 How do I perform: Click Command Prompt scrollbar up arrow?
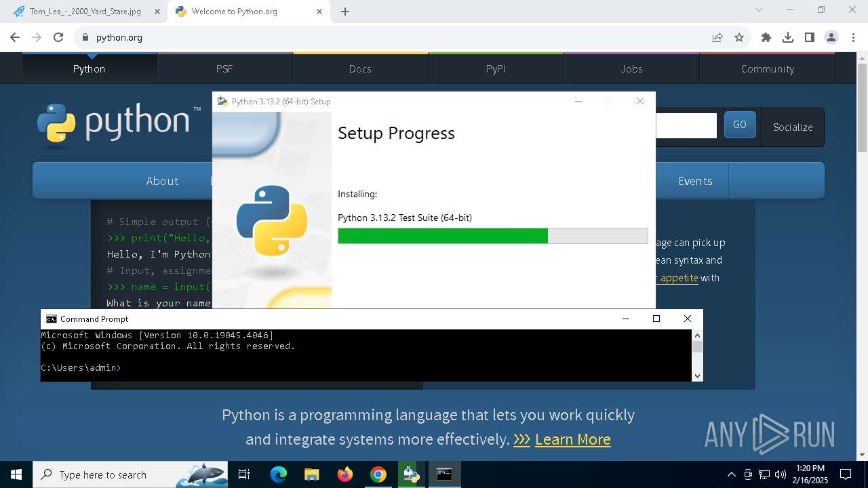tap(697, 335)
